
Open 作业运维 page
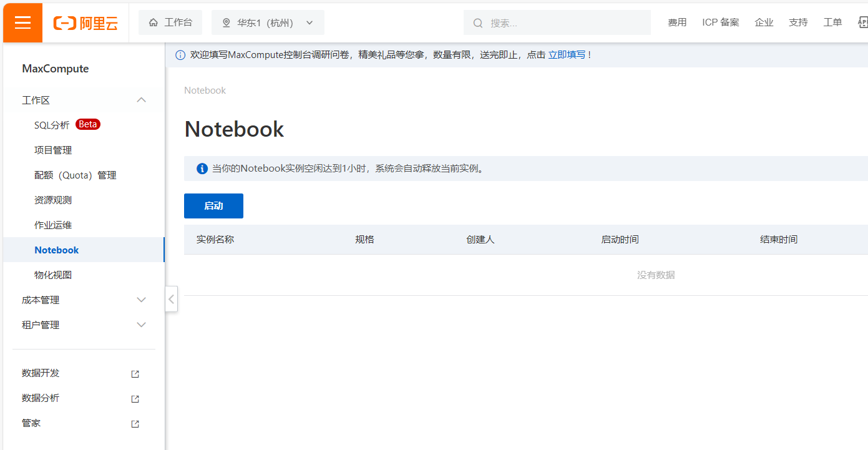pos(53,225)
